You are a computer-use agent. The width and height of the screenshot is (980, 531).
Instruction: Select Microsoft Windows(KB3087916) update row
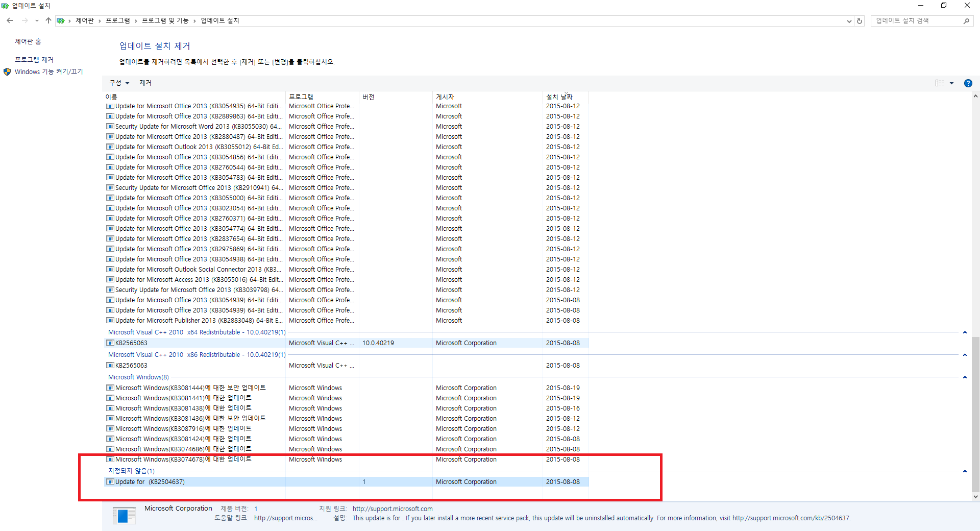pos(346,429)
